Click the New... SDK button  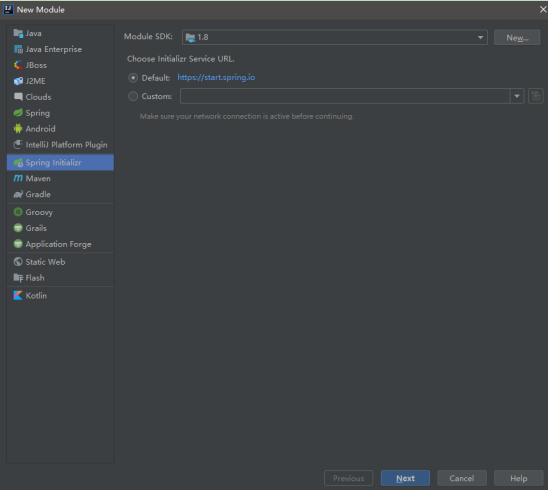tap(517, 37)
